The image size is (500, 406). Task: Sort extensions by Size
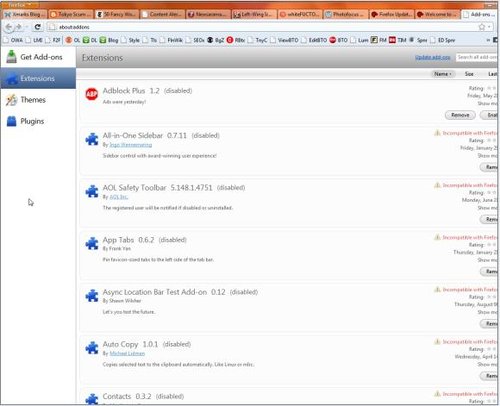pyautogui.click(x=469, y=74)
